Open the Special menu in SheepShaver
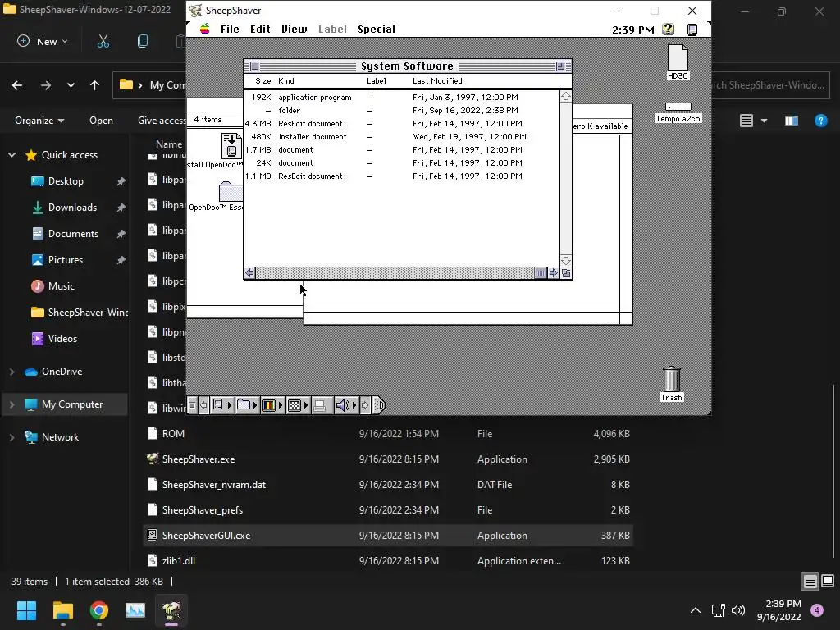Viewport: 840px width, 630px height. point(376,30)
